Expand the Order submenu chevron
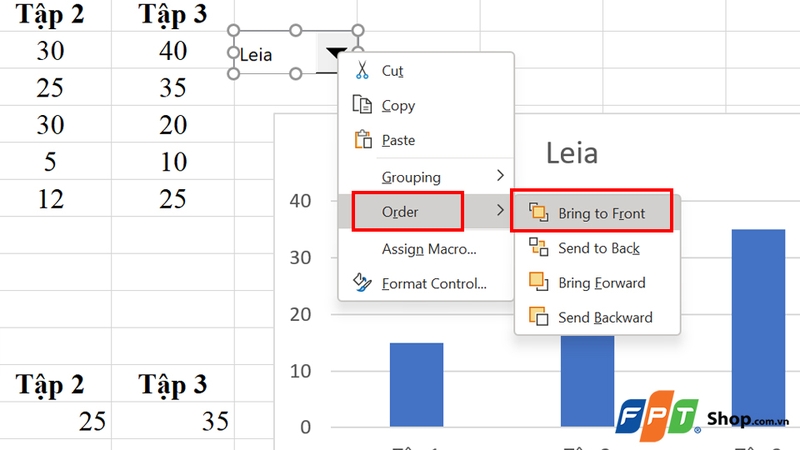Image resolution: width=800 pixels, height=450 pixels. (x=500, y=210)
